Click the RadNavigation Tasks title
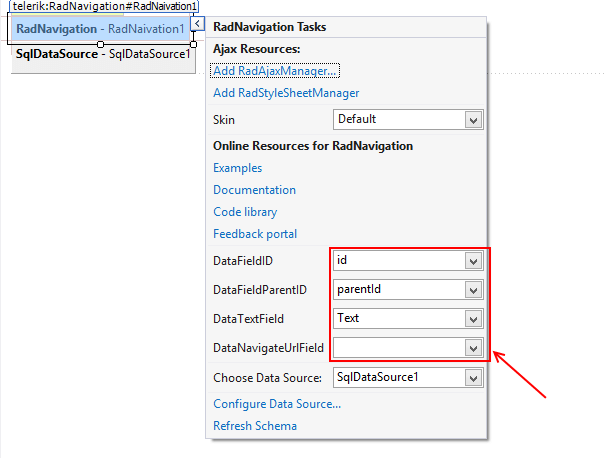The height and width of the screenshot is (458, 606). 269,27
